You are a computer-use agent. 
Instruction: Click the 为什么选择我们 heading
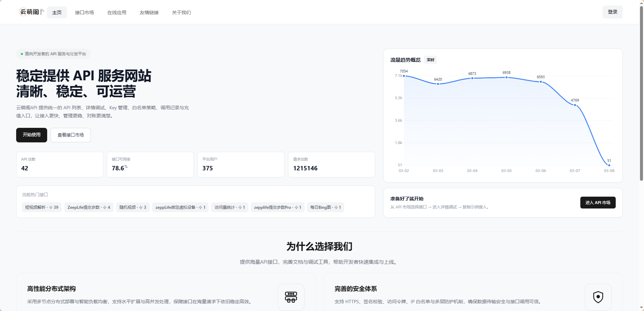pos(319,247)
